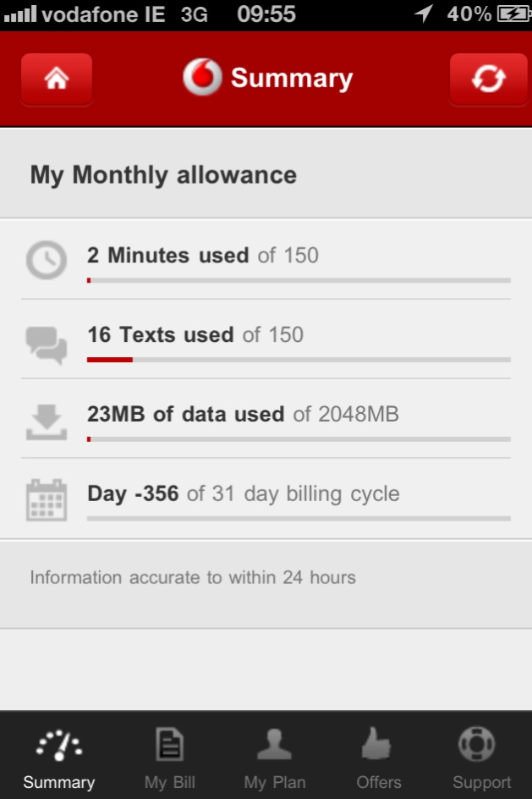Go to the Support tab
Viewport: 532px width, 799px height.
[481, 756]
